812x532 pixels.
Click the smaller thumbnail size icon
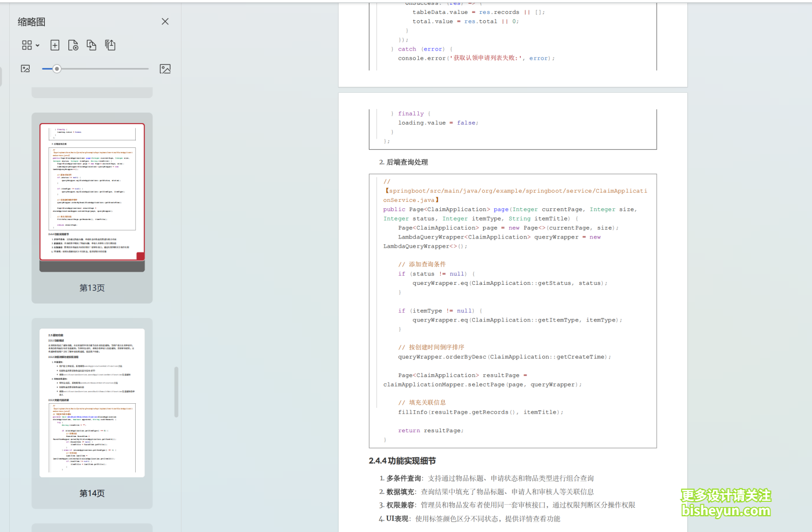[x=26, y=68]
